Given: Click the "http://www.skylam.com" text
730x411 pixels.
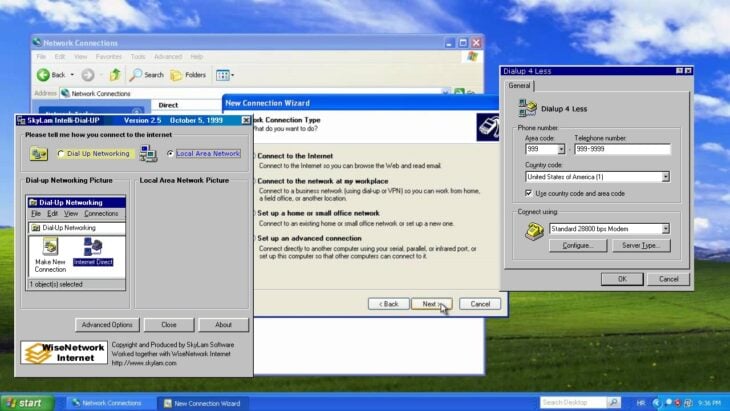Looking at the screenshot, I should coord(144,363).
